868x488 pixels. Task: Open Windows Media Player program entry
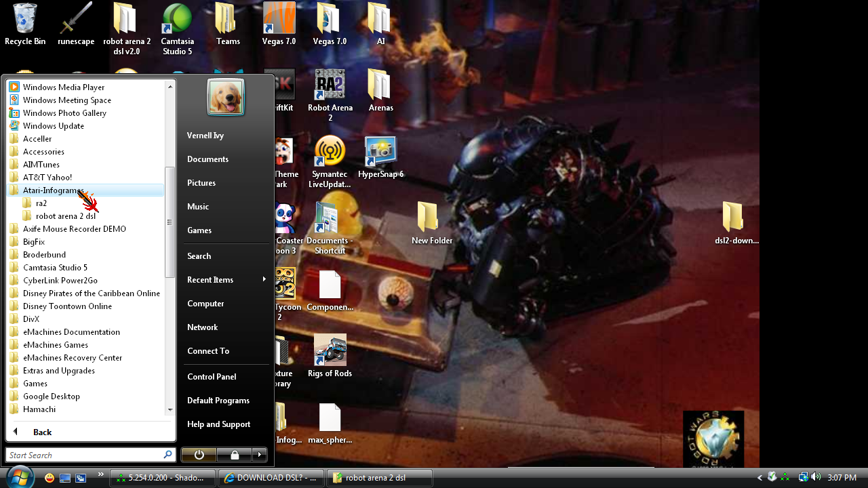click(x=86, y=87)
